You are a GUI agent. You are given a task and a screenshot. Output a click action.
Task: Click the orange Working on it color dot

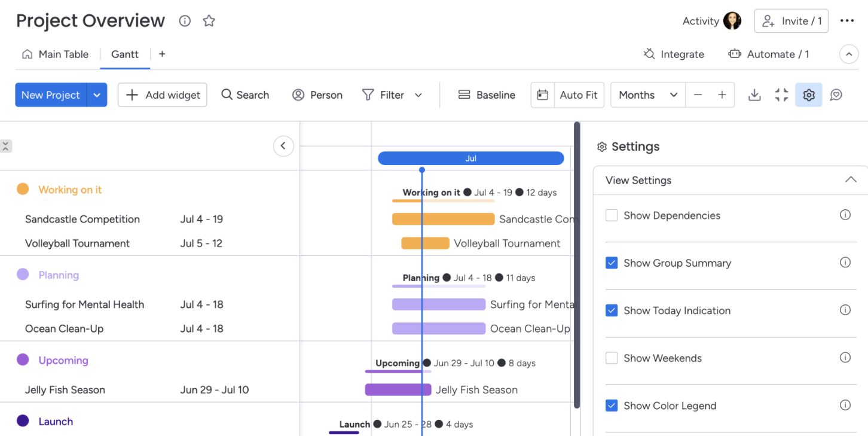(x=23, y=189)
